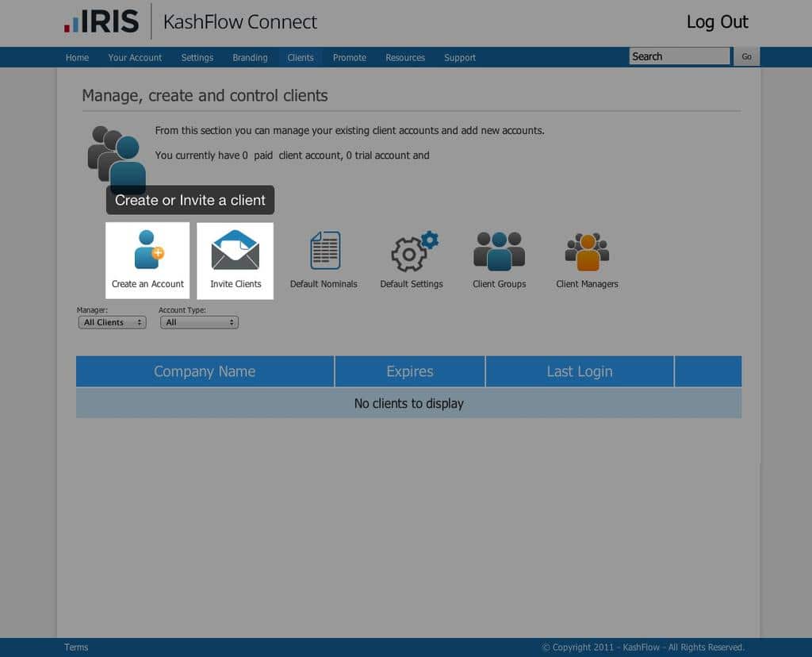The width and height of the screenshot is (812, 657).
Task: Open the Client Groups icon
Action: tap(499, 251)
